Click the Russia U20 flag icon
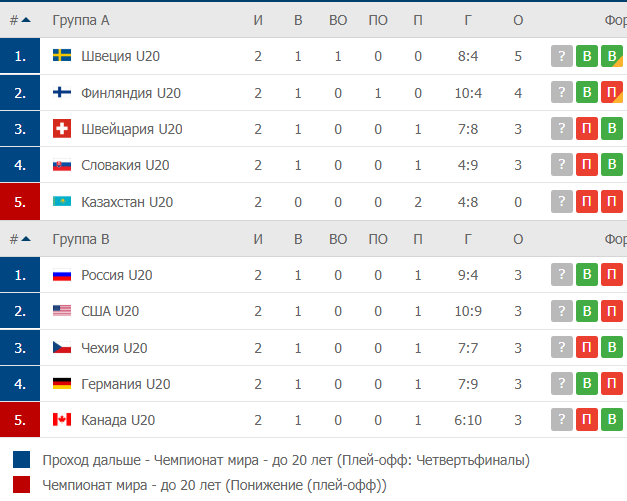Viewport: 627px width, 501px height. pyautogui.click(x=62, y=275)
